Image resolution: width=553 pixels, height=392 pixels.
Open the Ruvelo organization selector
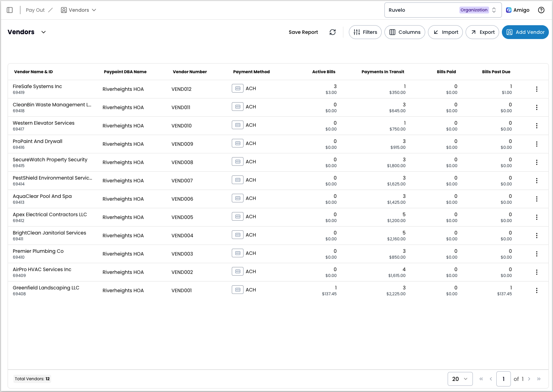pyautogui.click(x=443, y=10)
